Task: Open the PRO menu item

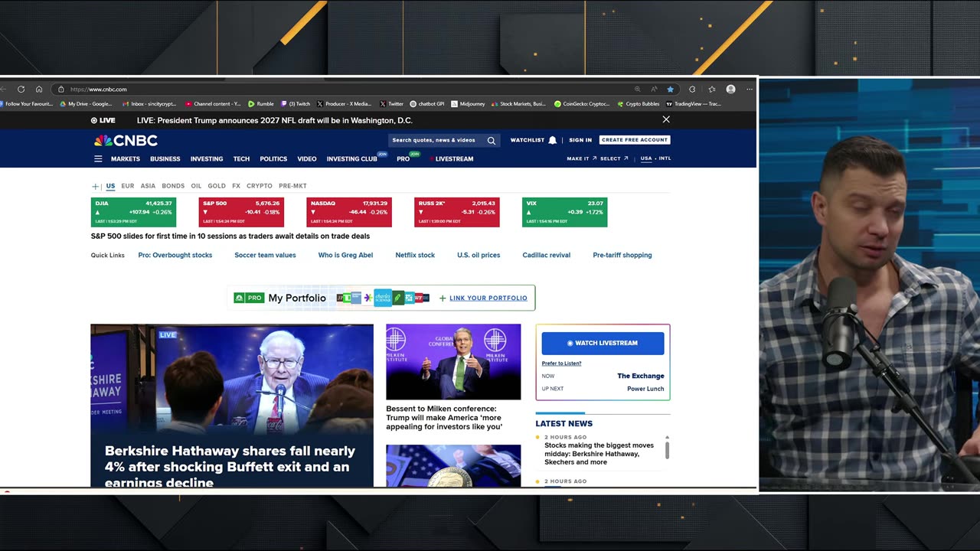Action: click(403, 159)
